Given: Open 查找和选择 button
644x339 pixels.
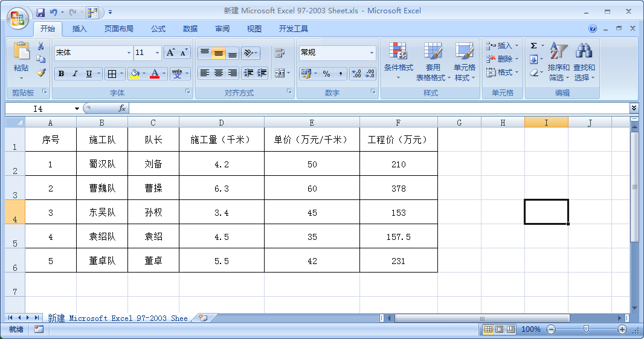Looking at the screenshot, I should tap(584, 62).
